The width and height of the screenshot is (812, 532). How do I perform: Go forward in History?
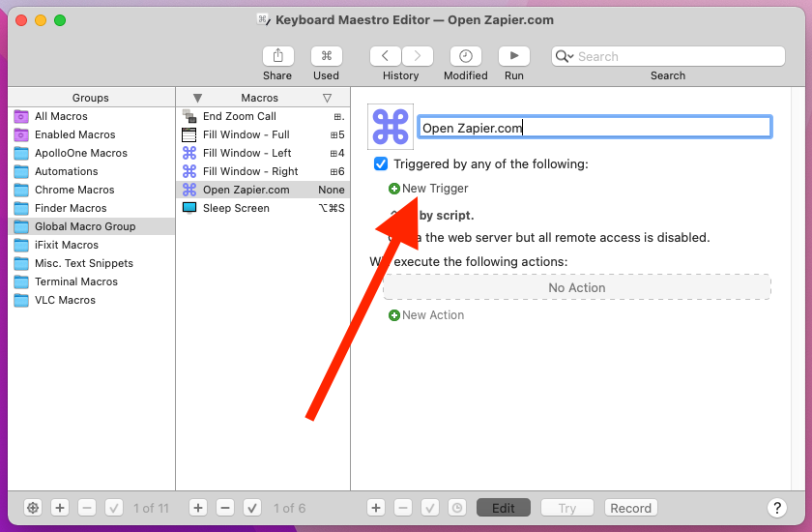[418, 56]
